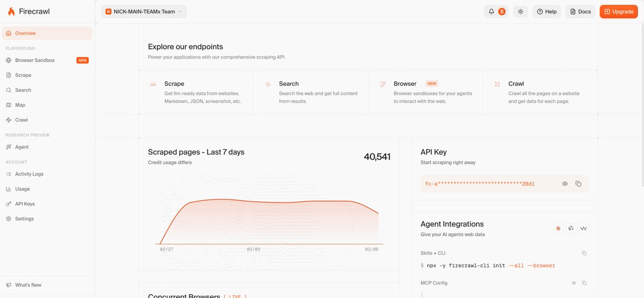Copy the Skills + CLI command

584,253
